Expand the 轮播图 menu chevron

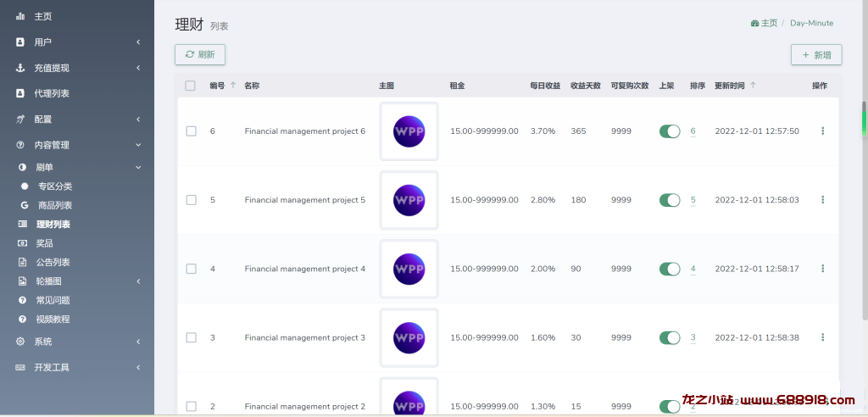point(138,281)
